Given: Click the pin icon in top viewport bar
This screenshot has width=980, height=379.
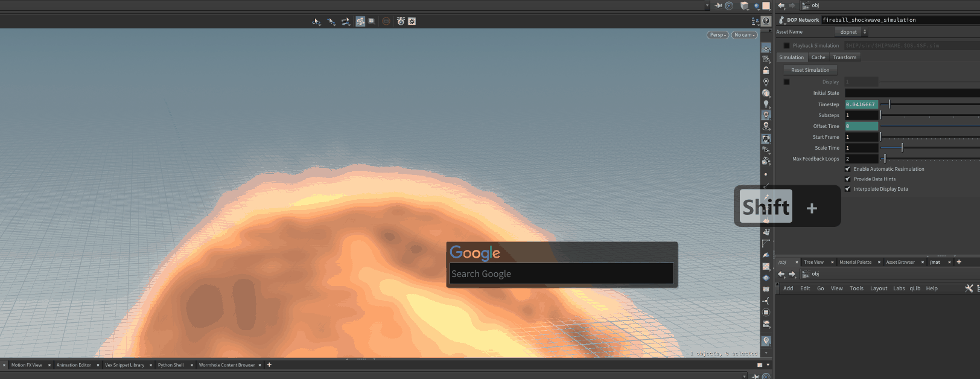Looking at the screenshot, I should coord(718,5).
